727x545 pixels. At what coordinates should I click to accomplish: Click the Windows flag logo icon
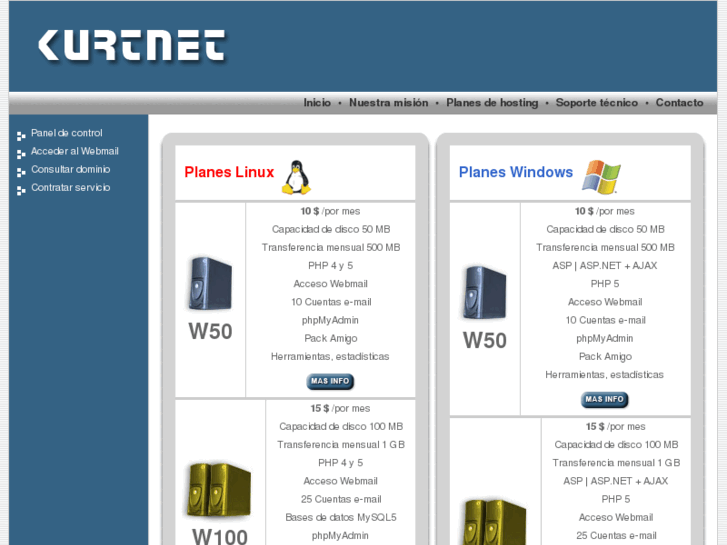point(601,177)
